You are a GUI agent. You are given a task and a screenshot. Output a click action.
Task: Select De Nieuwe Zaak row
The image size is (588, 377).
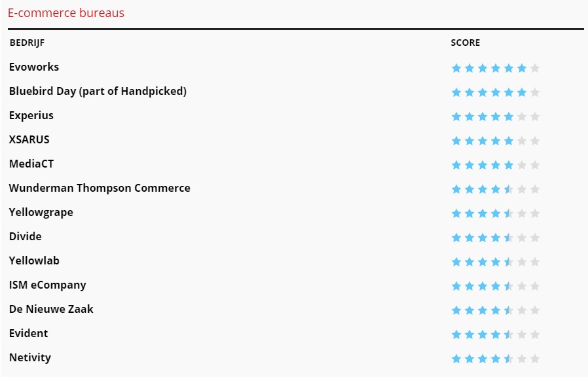tap(51, 309)
